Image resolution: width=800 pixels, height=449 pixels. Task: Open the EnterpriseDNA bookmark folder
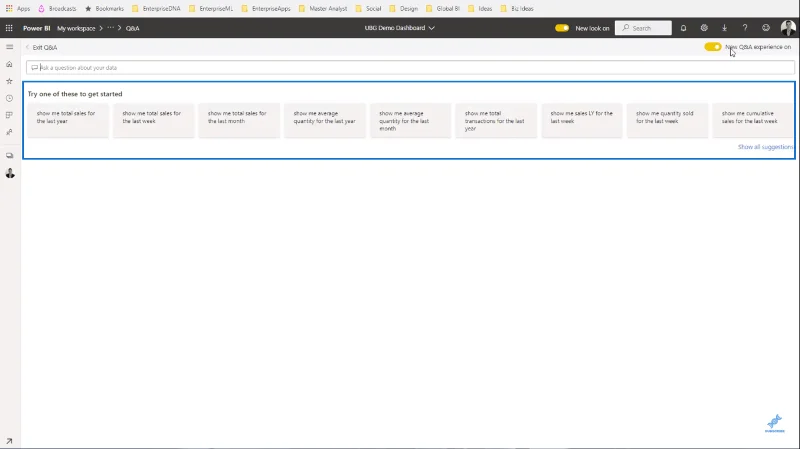(x=156, y=9)
